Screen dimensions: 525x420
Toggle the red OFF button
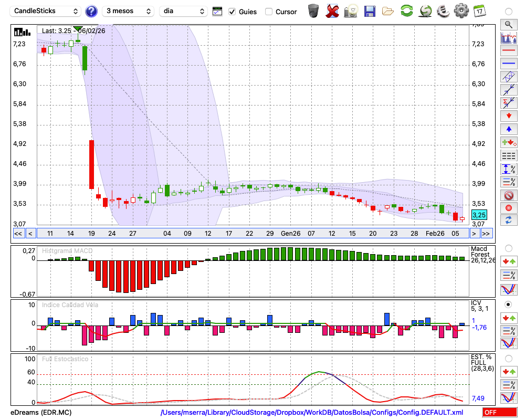click(x=500, y=412)
